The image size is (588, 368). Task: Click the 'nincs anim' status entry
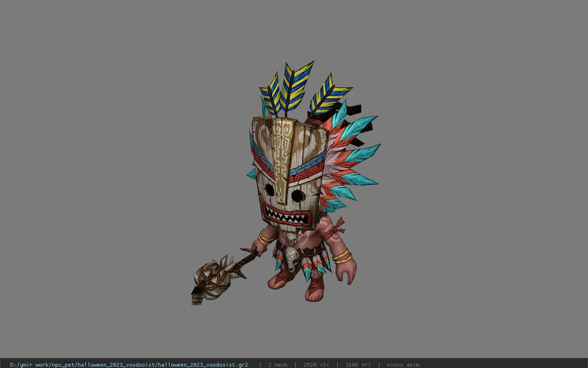403,365
